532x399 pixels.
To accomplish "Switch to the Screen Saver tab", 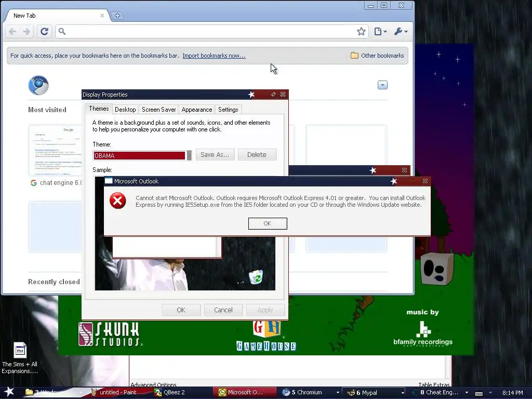I will [158, 110].
